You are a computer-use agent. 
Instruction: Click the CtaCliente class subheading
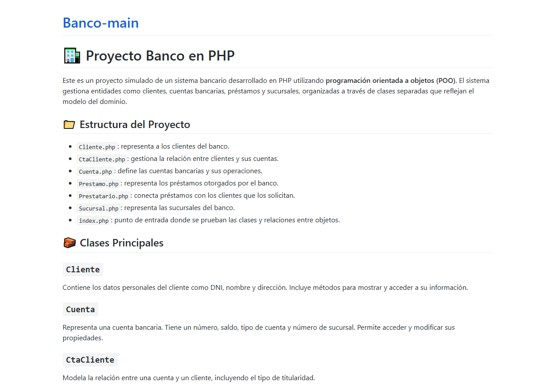(x=90, y=360)
